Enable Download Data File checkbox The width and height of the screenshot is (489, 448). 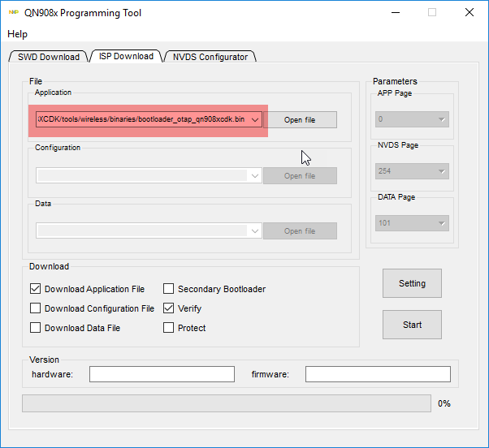36,328
